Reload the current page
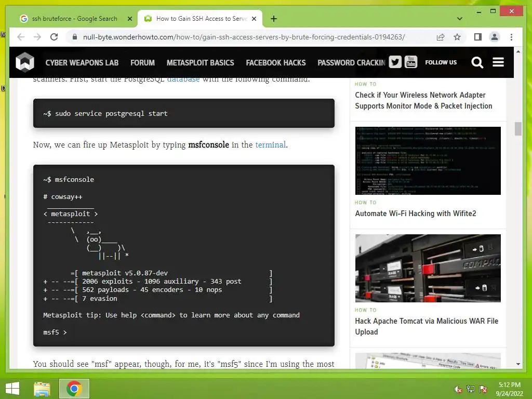 coord(54,37)
